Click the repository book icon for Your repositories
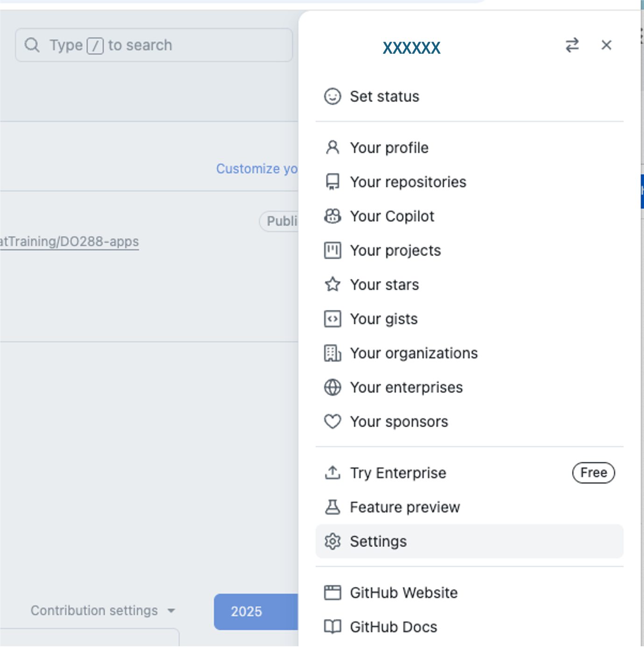Image resolution: width=644 pixels, height=648 pixels. (x=333, y=182)
